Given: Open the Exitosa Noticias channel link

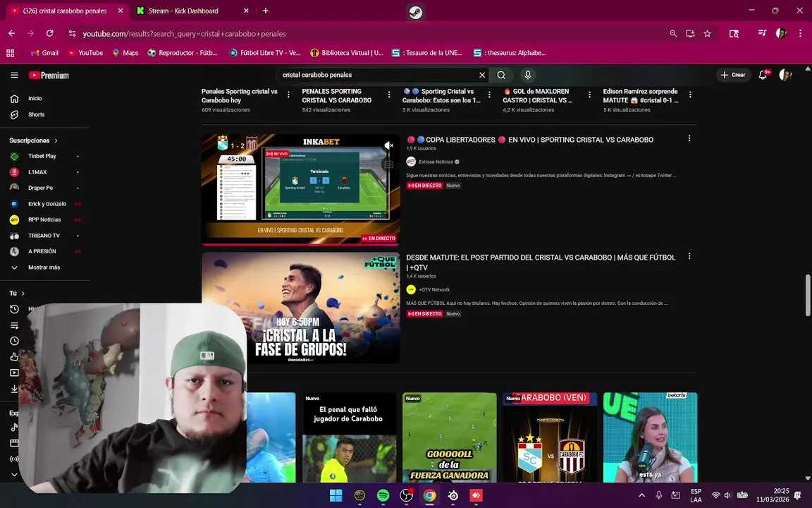Looking at the screenshot, I should [x=436, y=162].
